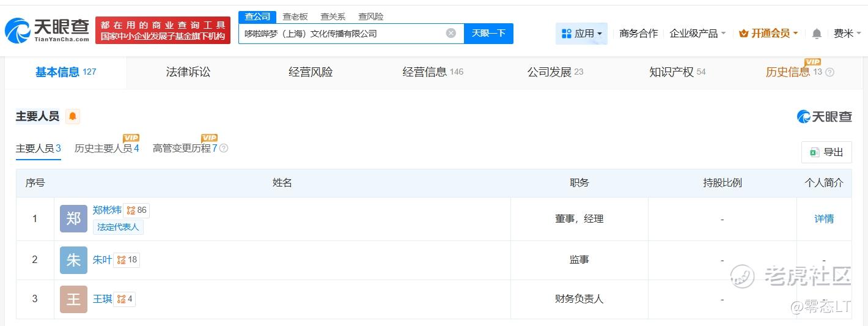
Task: Switch to 知识产权 tab
Action: click(x=677, y=72)
